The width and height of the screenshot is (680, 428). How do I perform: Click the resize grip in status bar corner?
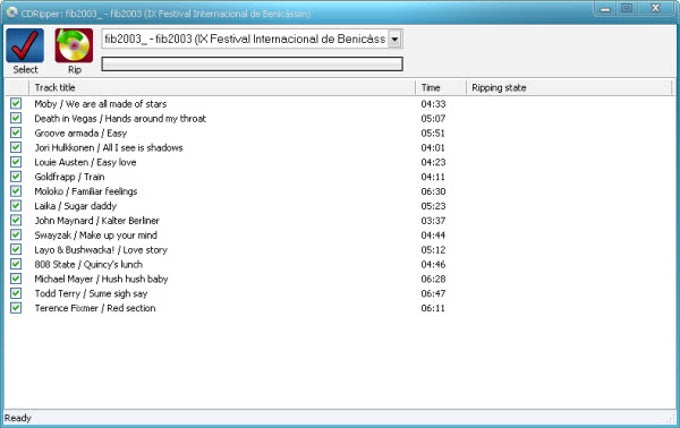point(672,419)
